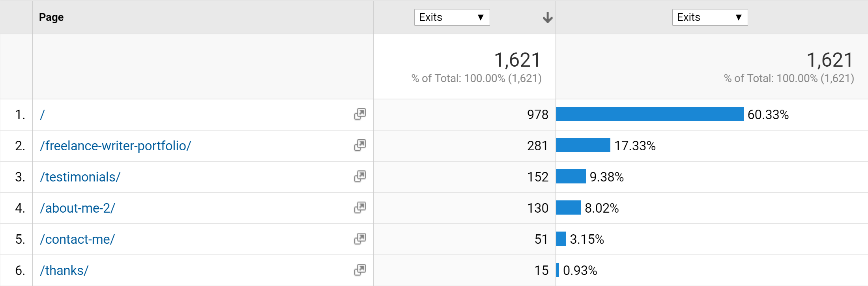Expand the second Exits comparison dropdown
This screenshot has width=868, height=286.
(x=710, y=17)
